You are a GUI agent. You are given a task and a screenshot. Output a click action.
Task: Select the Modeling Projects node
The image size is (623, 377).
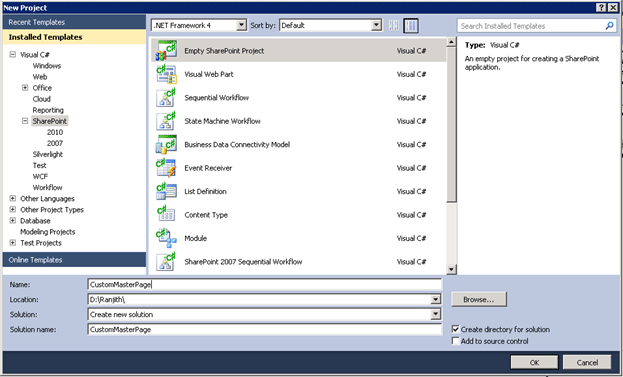click(x=48, y=232)
